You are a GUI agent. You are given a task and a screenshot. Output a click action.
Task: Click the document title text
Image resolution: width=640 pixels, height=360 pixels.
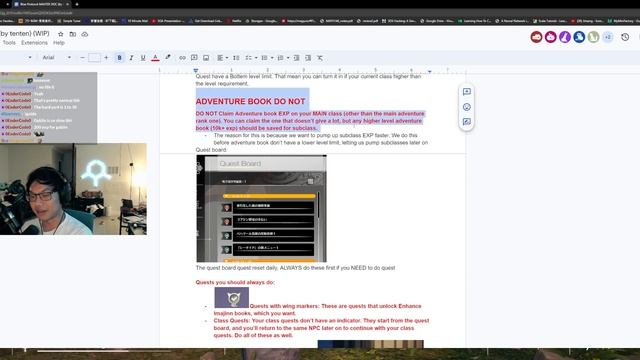click(25, 33)
